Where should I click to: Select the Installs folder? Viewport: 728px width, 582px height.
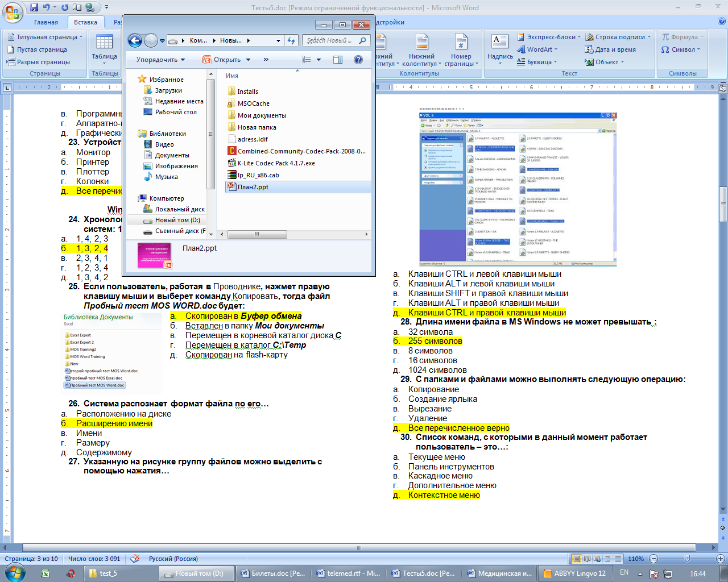pyautogui.click(x=247, y=92)
